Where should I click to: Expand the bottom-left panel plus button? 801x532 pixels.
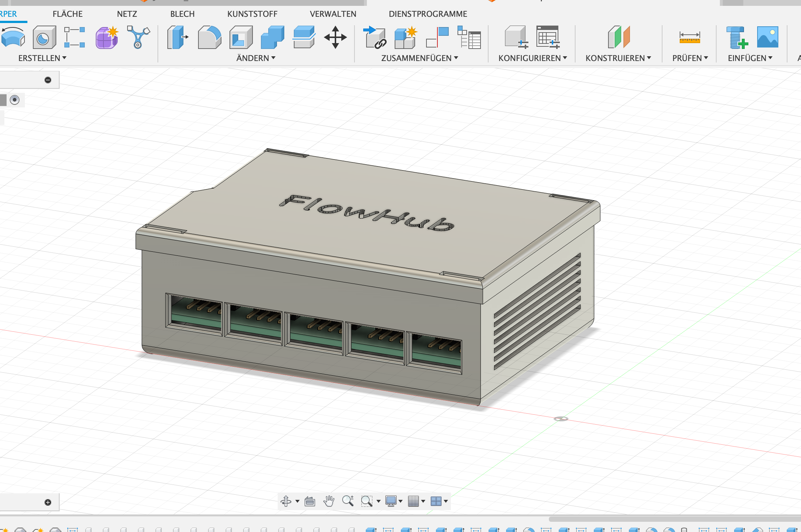(x=48, y=502)
